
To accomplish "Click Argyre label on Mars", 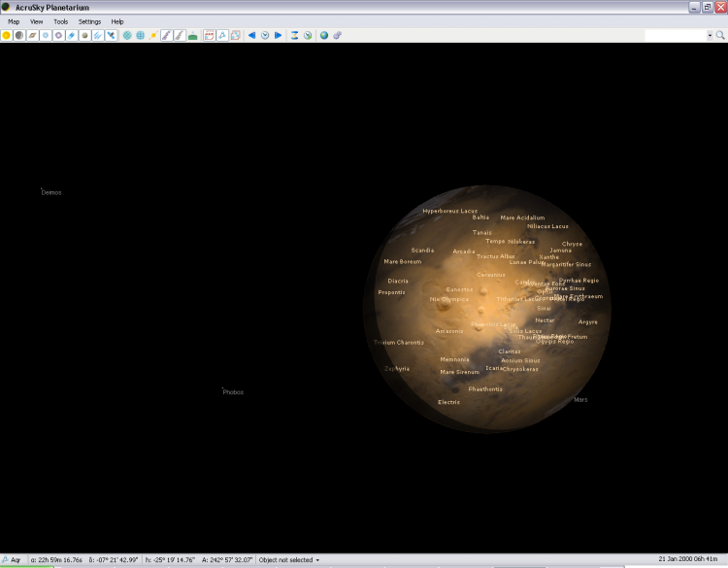I will (588, 321).
